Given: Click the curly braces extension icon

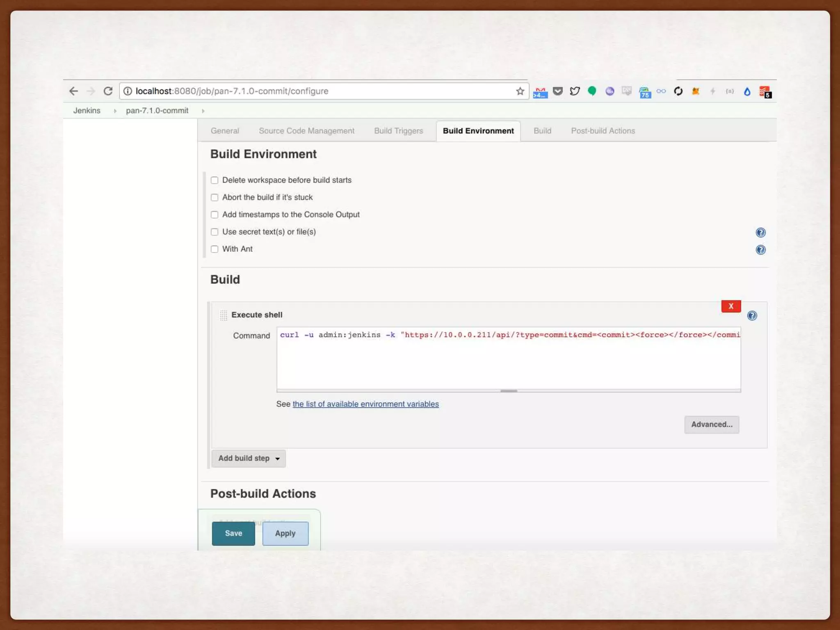Looking at the screenshot, I should [x=730, y=91].
